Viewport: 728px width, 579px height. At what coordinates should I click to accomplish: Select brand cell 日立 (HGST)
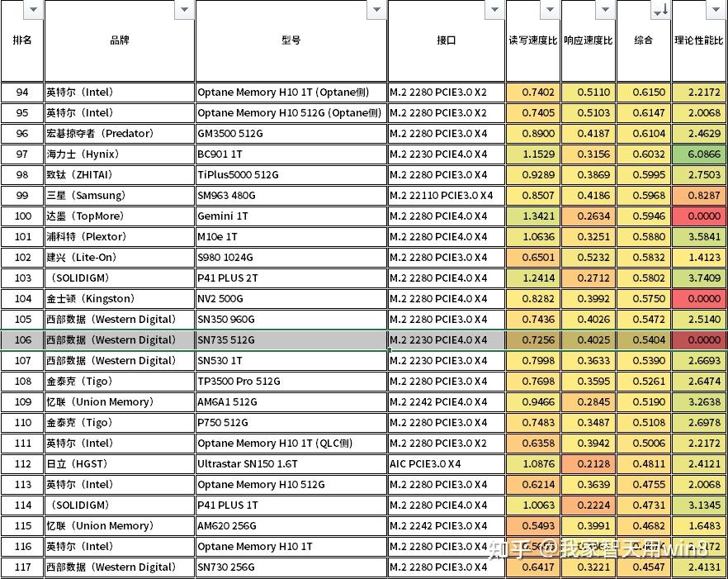[x=120, y=463]
